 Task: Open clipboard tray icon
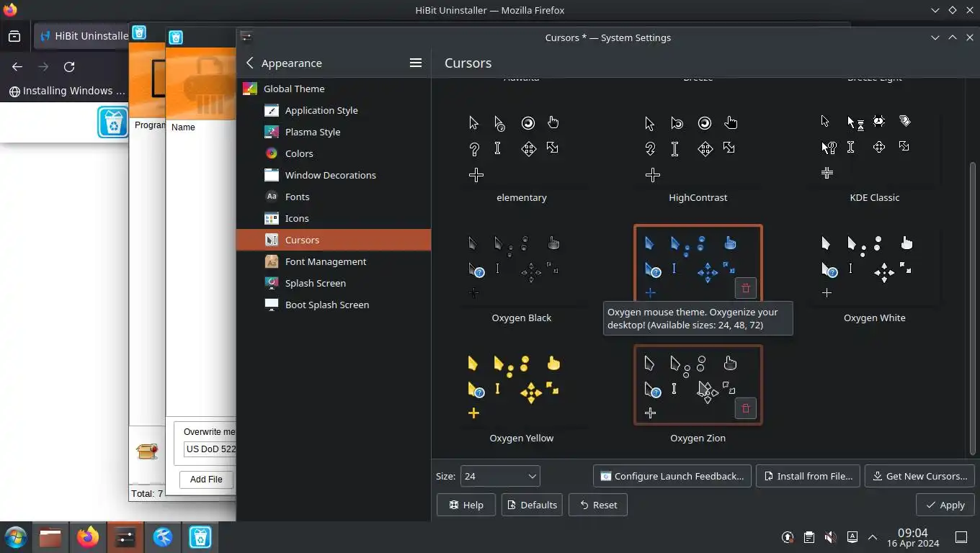809,537
